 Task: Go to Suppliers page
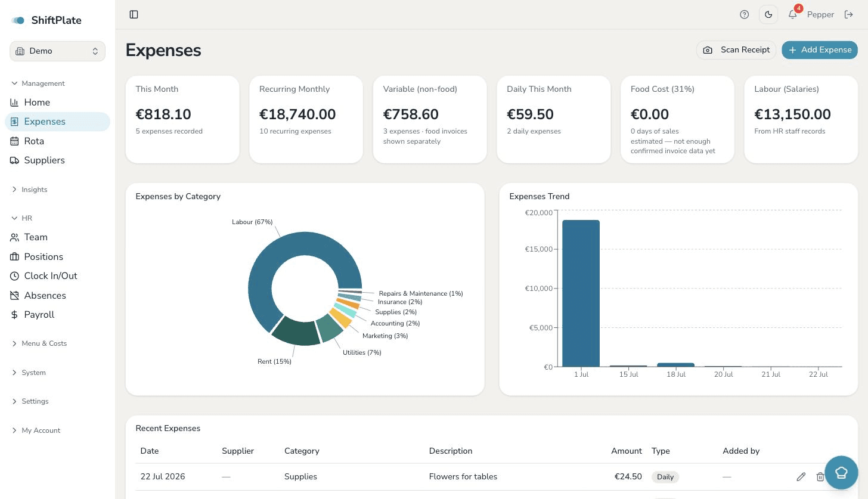[57, 160]
